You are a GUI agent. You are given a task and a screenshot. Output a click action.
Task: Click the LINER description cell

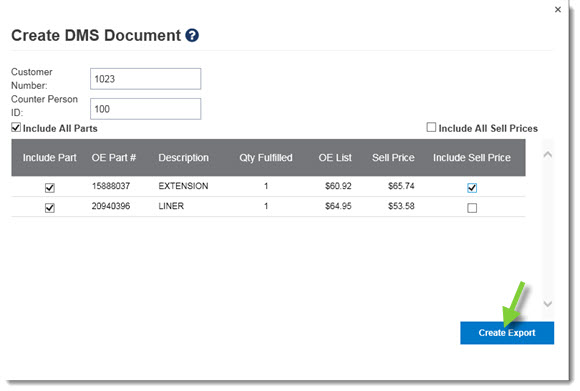pos(171,206)
